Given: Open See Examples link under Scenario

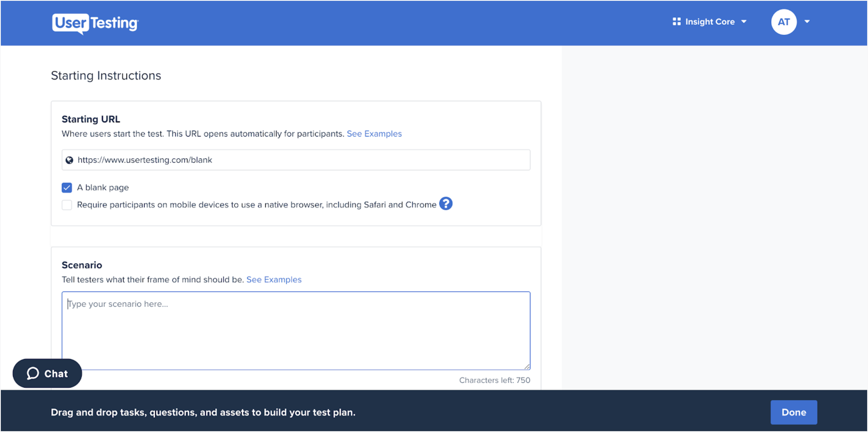Looking at the screenshot, I should [274, 280].
